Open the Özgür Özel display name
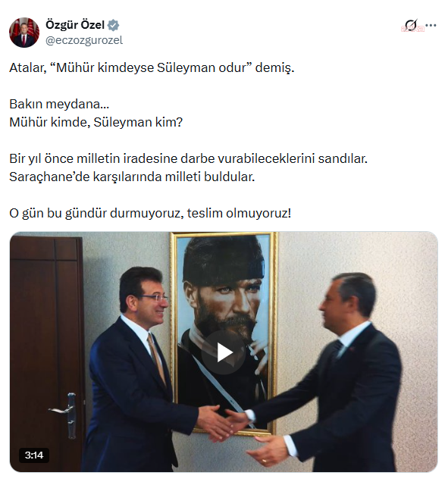 tap(75, 25)
